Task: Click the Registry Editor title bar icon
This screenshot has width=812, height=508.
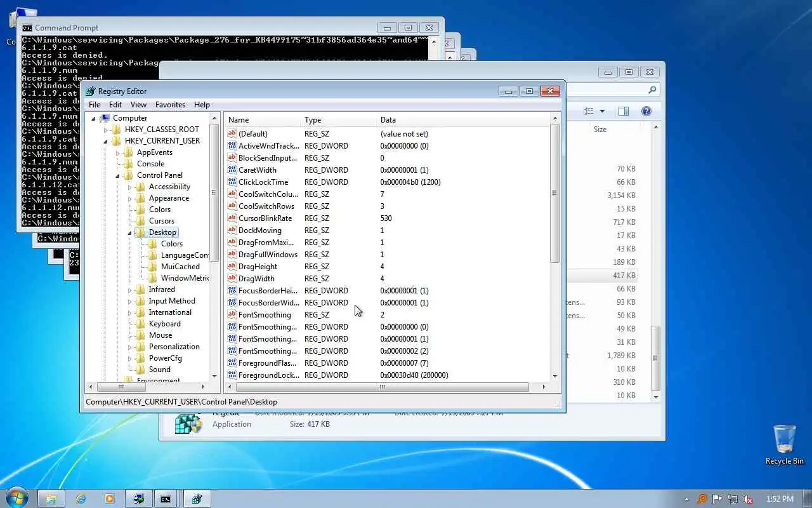Action: tap(91, 91)
